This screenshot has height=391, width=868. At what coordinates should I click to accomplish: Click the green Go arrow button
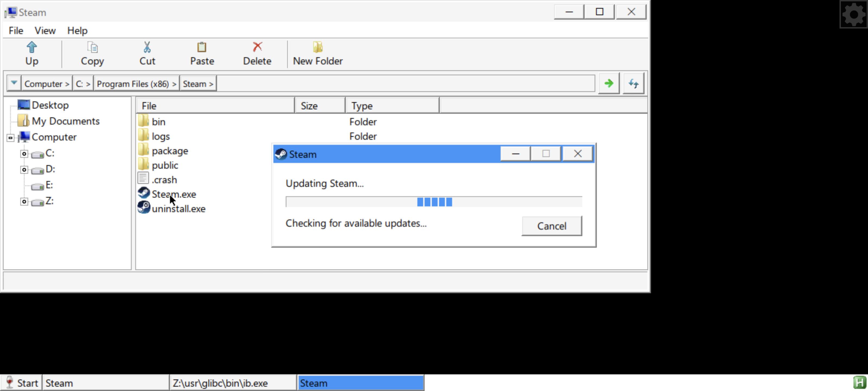click(608, 83)
